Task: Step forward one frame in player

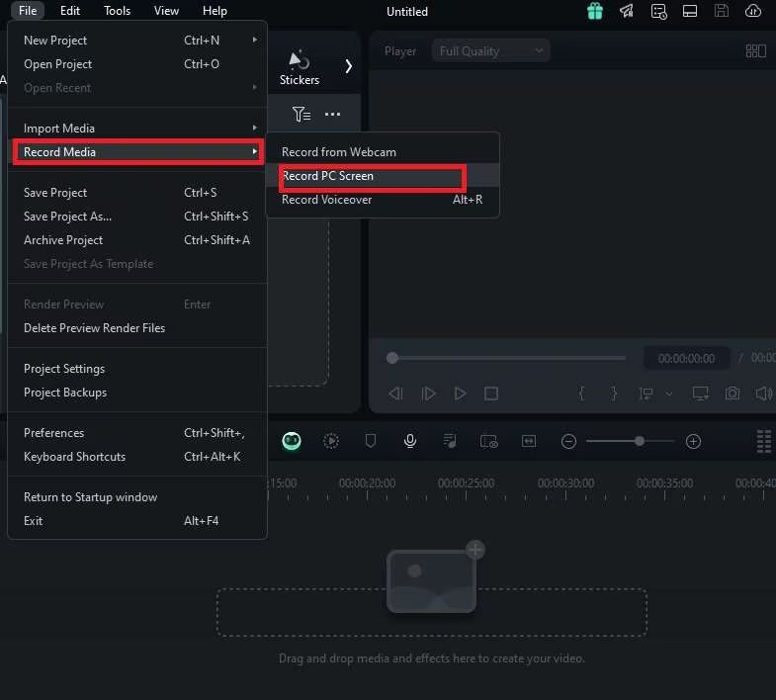Action: click(x=429, y=394)
